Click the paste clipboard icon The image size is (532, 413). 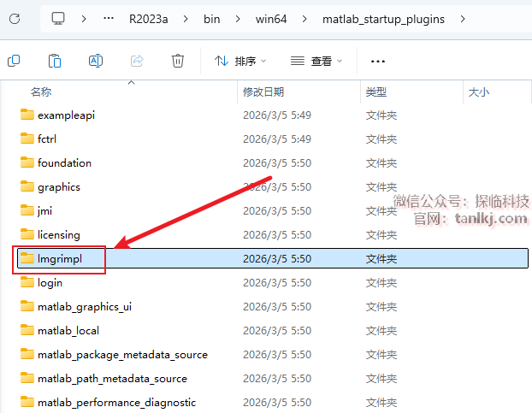tap(55, 61)
